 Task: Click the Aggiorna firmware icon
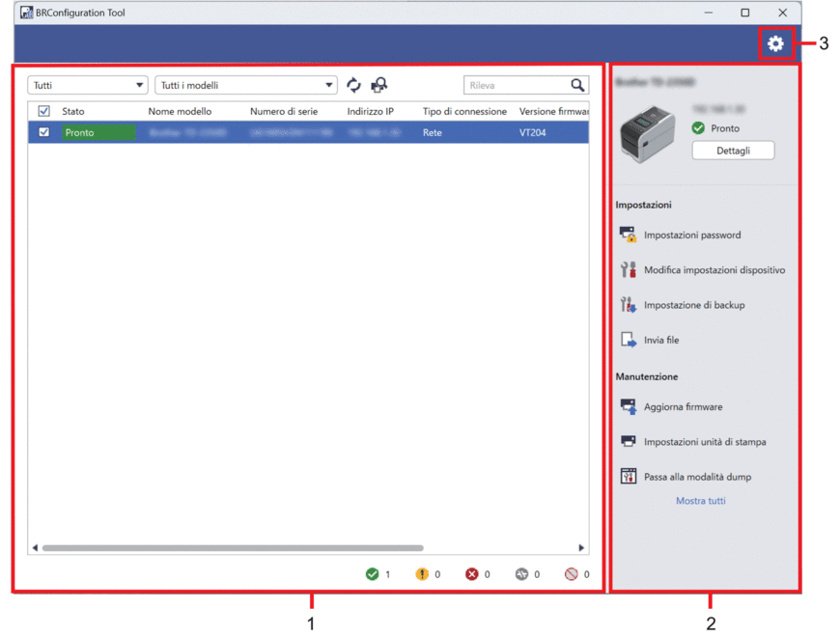(x=628, y=406)
